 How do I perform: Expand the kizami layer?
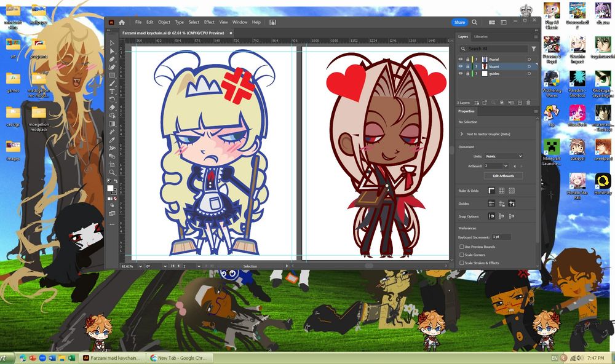tap(477, 66)
